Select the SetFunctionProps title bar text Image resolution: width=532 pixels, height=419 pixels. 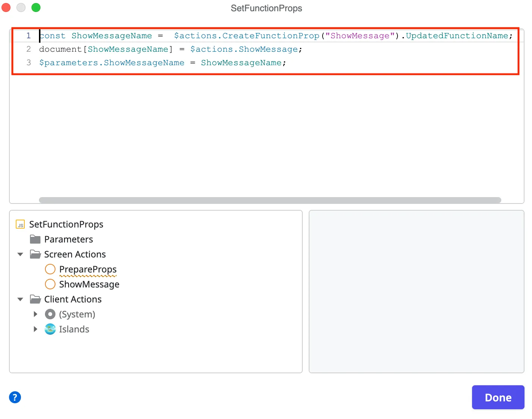tap(266, 8)
